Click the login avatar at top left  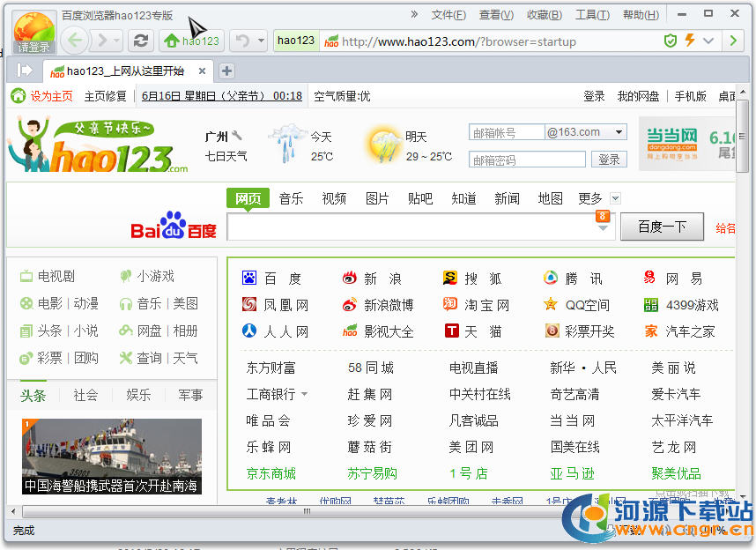click(34, 32)
